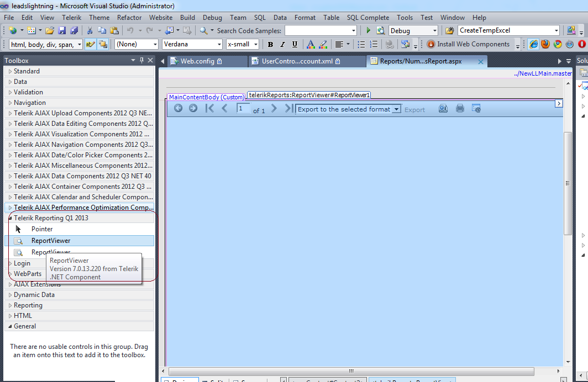588x382 pixels.
Task: Click the Install Web Components button
Action: 469,44
